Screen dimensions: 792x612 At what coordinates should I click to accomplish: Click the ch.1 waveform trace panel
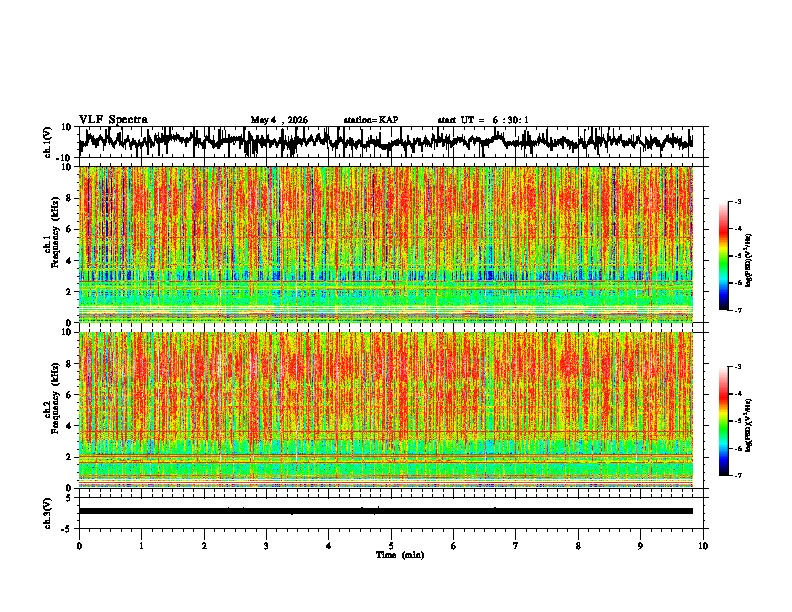pyautogui.click(x=386, y=142)
